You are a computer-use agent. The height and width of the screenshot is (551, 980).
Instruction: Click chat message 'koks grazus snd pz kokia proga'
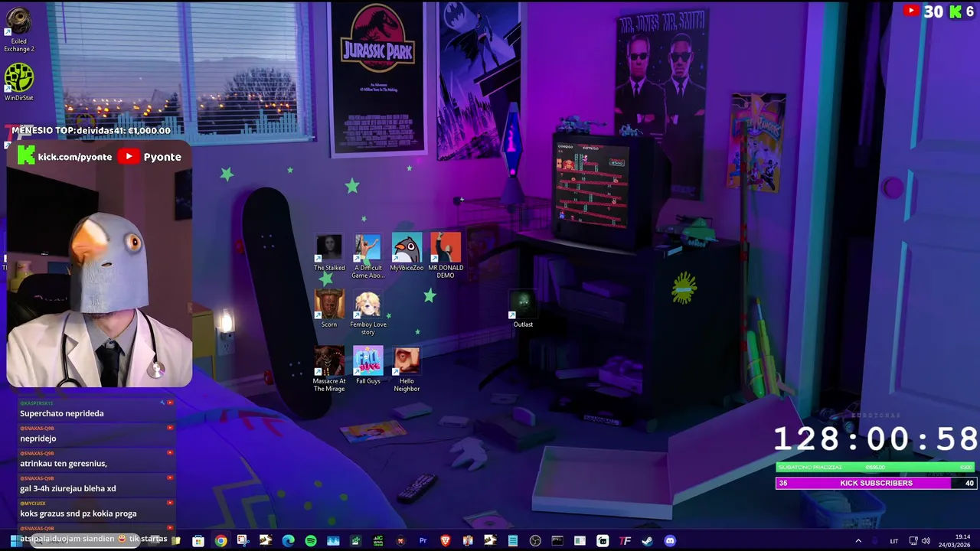(x=78, y=514)
